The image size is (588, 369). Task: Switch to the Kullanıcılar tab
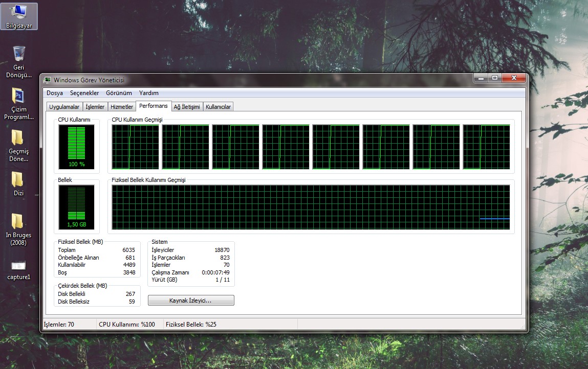tap(218, 107)
